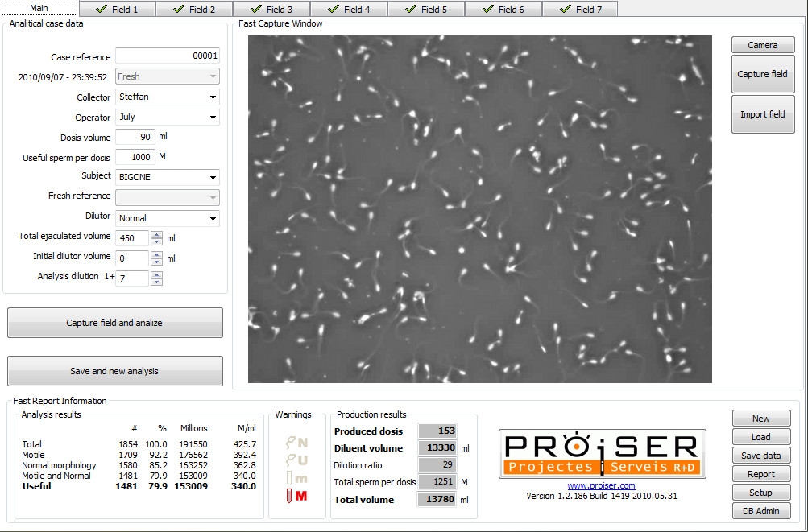The height and width of the screenshot is (532, 808).
Task: Decrease the Analysis dilution value
Action: pos(156,282)
